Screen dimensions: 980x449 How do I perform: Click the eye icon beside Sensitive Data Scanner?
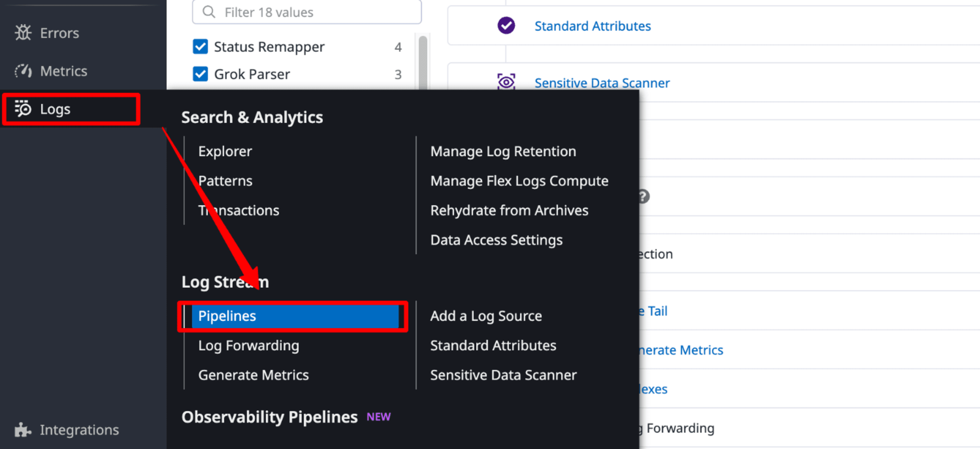(506, 82)
